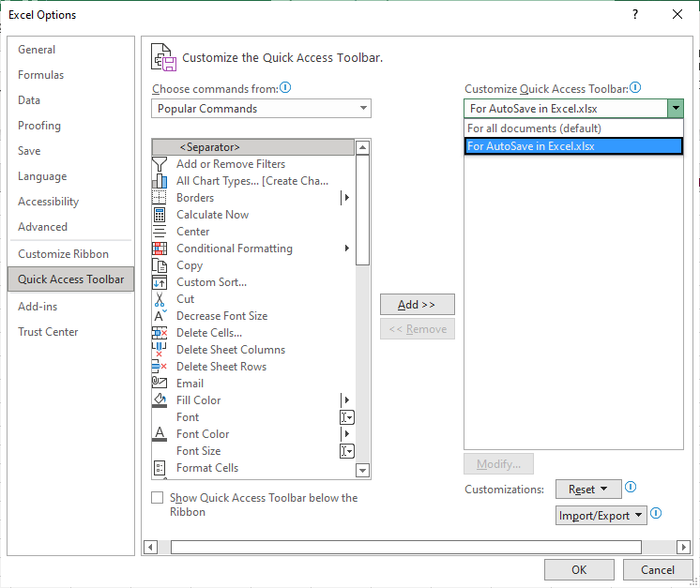Screen dimensions: 700x588
Task: Open the Add-ins category
Action: 70,307
